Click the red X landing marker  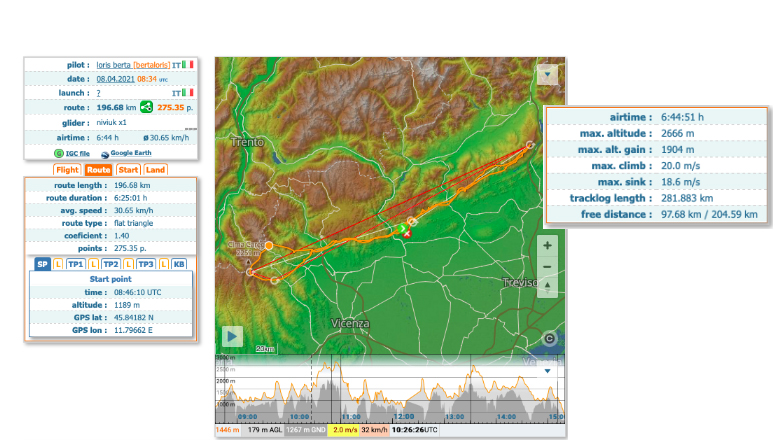click(x=406, y=233)
